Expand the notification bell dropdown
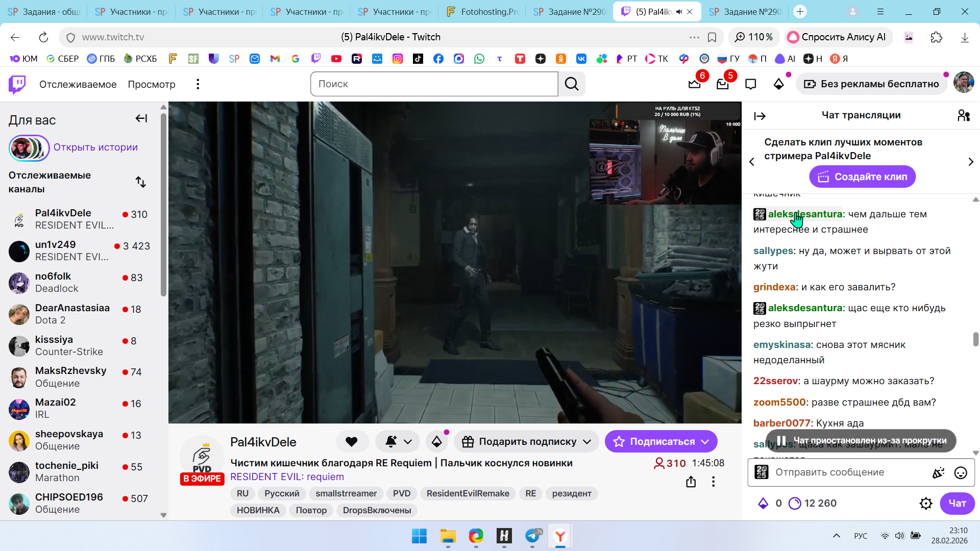This screenshot has height=551, width=980. pyautogui.click(x=408, y=442)
